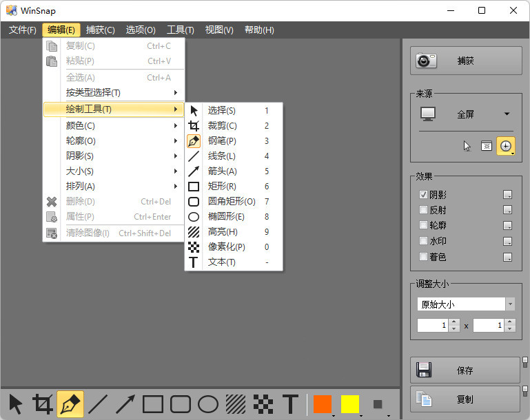Select the Arrow drawing tool in bottom toolbar
This screenshot has width=530, height=420.
coord(125,404)
